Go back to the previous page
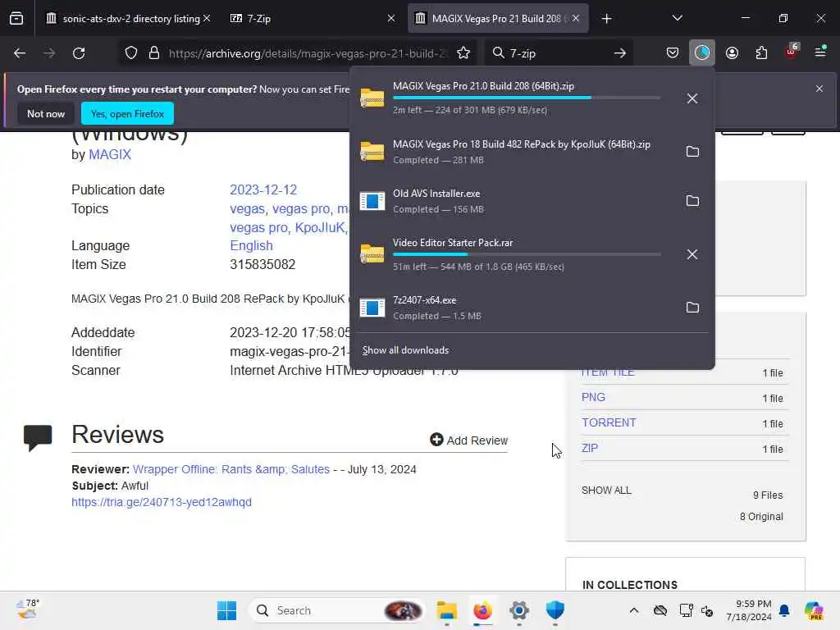The image size is (840, 630). click(x=20, y=53)
